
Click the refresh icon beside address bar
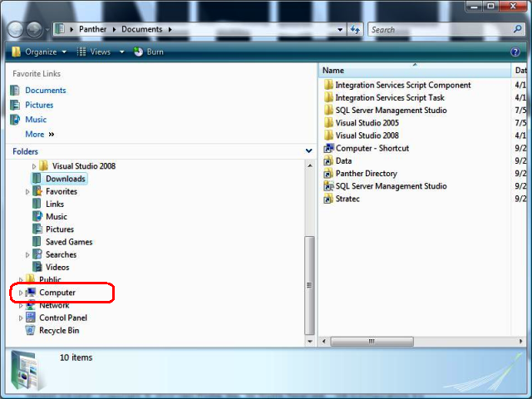[356, 29]
